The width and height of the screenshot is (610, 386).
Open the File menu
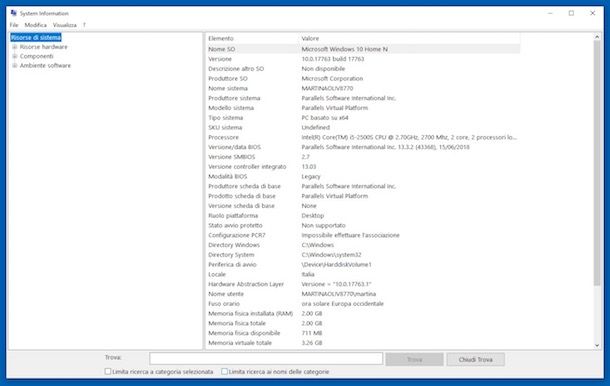(14, 25)
